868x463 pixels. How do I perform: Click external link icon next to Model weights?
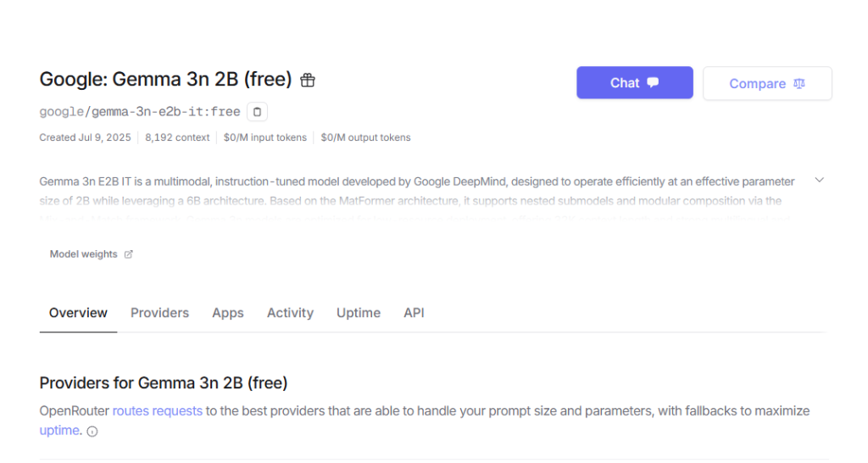(x=129, y=254)
